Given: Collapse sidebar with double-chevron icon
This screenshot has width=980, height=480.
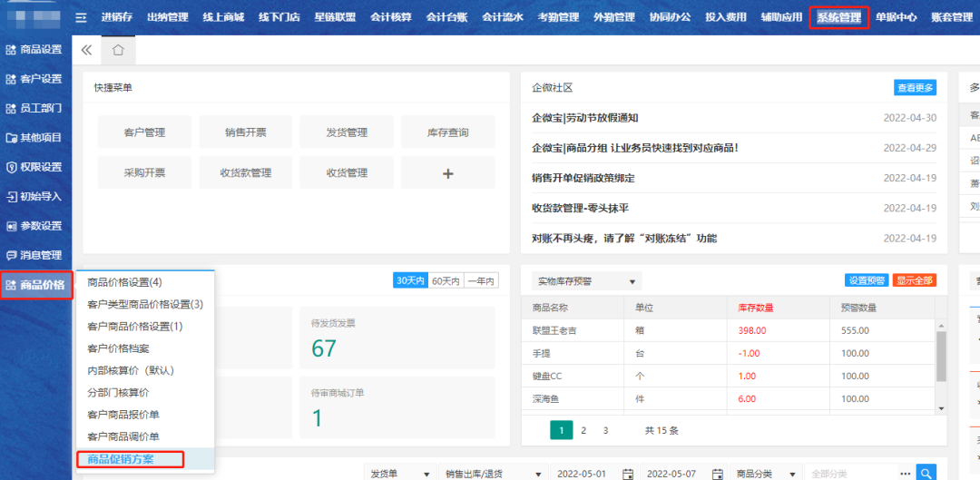Looking at the screenshot, I should tap(87, 51).
